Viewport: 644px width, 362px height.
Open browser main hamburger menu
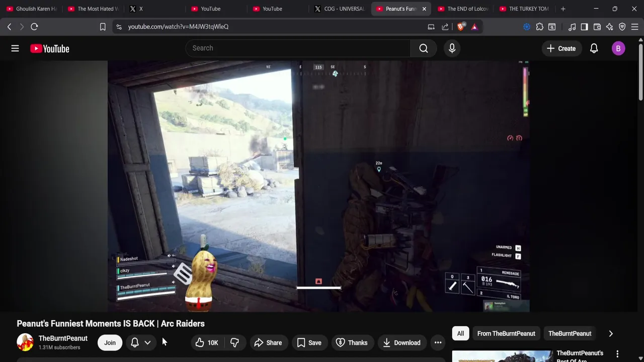click(635, 27)
